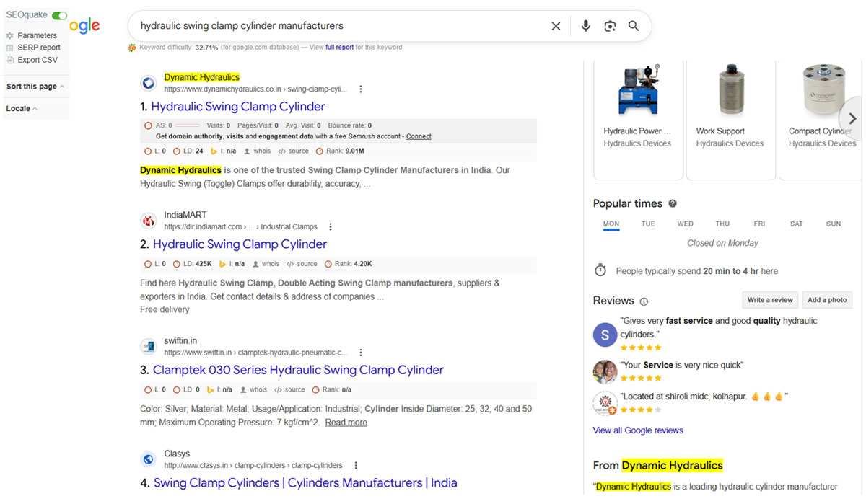Click Clasys globe favicon
Viewport: 866px width, 504px height.
pyautogui.click(x=148, y=459)
